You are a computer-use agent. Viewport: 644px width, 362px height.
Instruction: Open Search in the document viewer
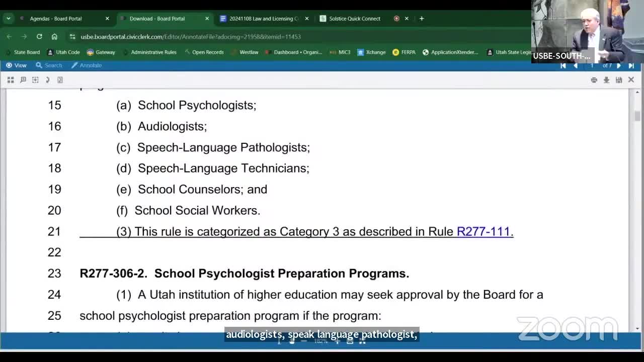point(49,65)
